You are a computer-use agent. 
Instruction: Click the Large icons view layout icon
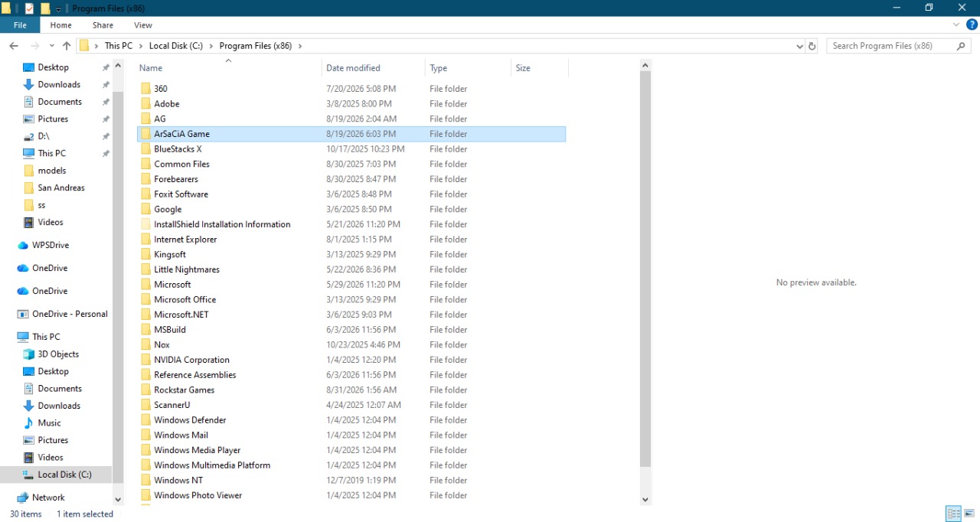tap(970, 514)
